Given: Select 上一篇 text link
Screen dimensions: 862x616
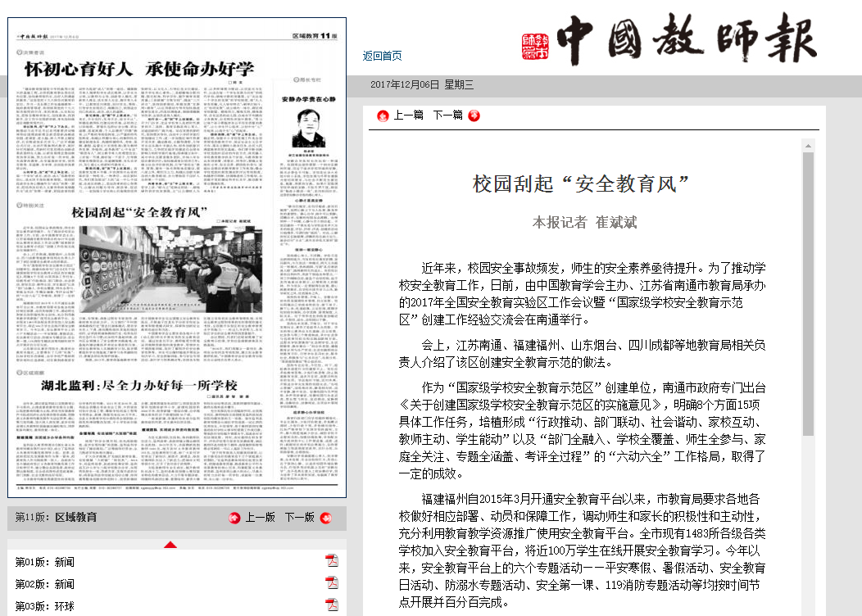Looking at the screenshot, I should tap(408, 115).
